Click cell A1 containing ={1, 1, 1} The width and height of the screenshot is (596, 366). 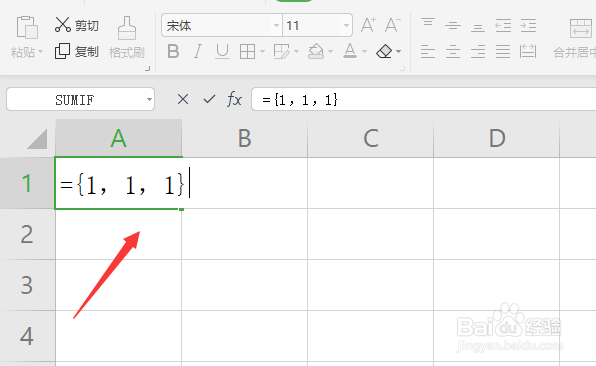119,183
